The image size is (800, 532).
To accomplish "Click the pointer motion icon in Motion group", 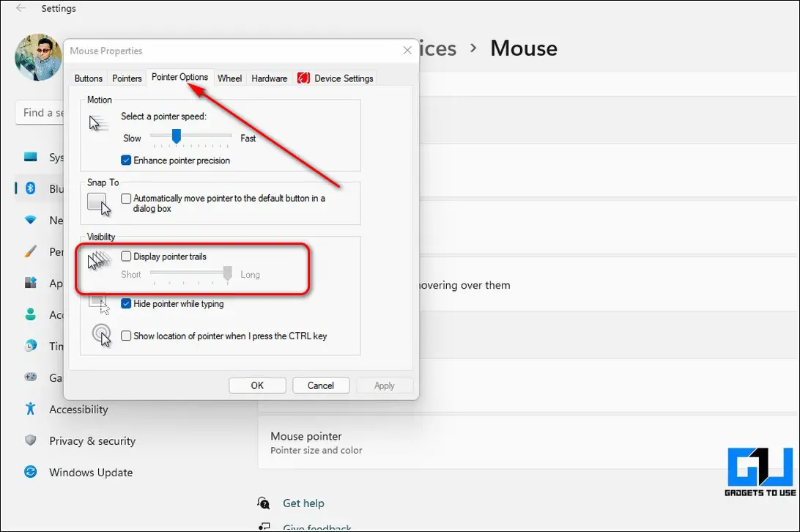I will click(x=97, y=123).
